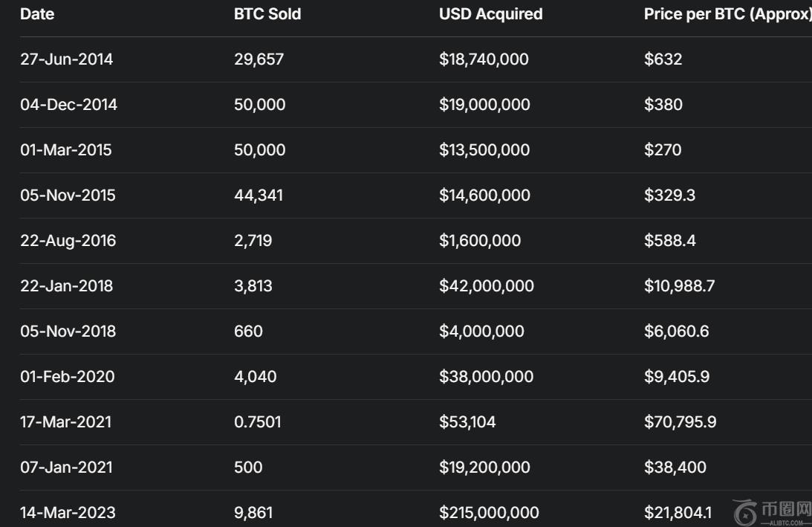
Task: Select the 27-Jun-2014 date cell
Action: (x=66, y=59)
